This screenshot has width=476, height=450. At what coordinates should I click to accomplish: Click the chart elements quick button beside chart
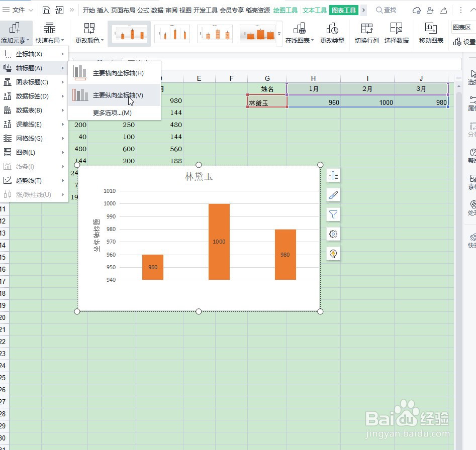[333, 176]
